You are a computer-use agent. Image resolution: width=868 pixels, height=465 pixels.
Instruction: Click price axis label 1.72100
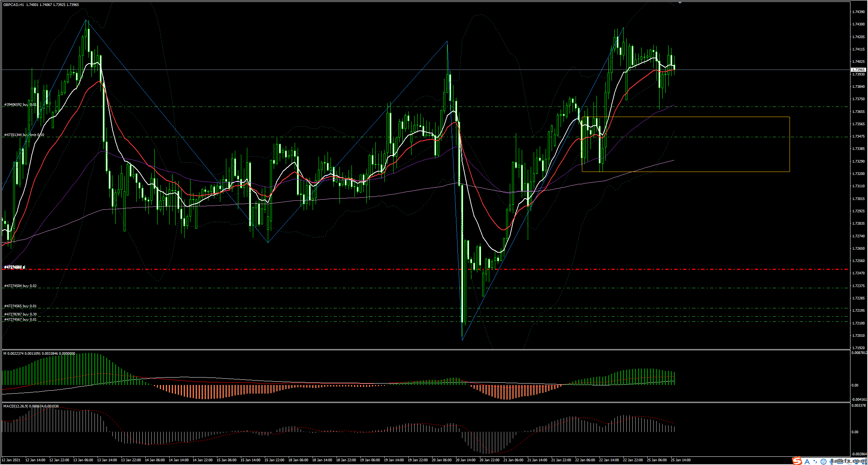tap(858, 323)
